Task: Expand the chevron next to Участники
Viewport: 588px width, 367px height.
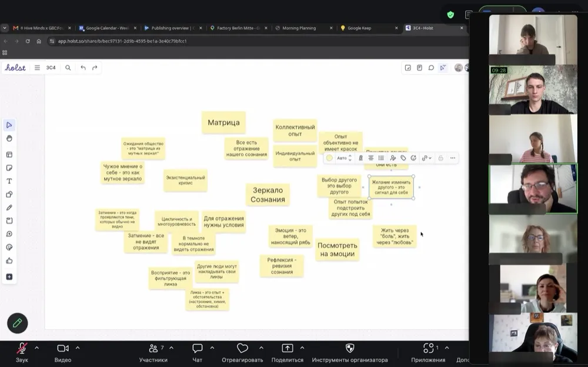Action: [x=171, y=348]
